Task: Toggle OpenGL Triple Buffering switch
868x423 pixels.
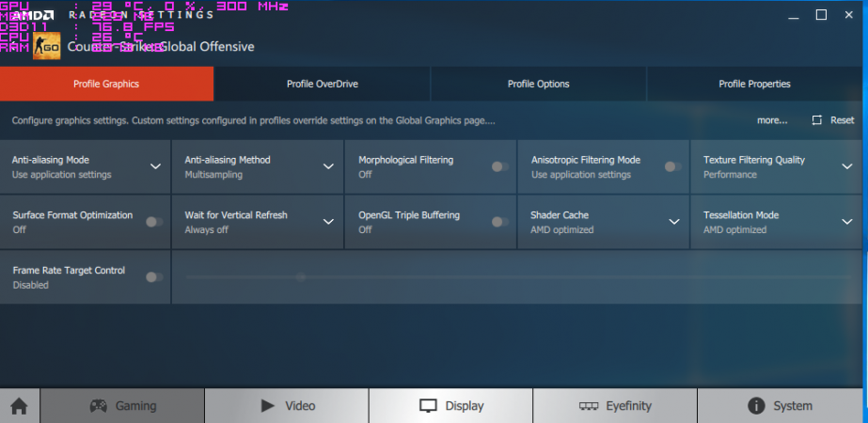Action: click(500, 222)
